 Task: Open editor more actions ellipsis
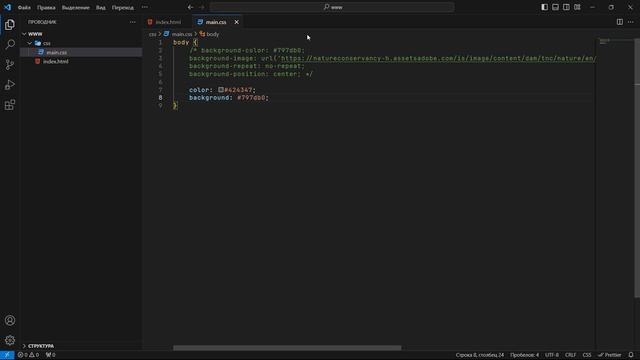(631, 22)
